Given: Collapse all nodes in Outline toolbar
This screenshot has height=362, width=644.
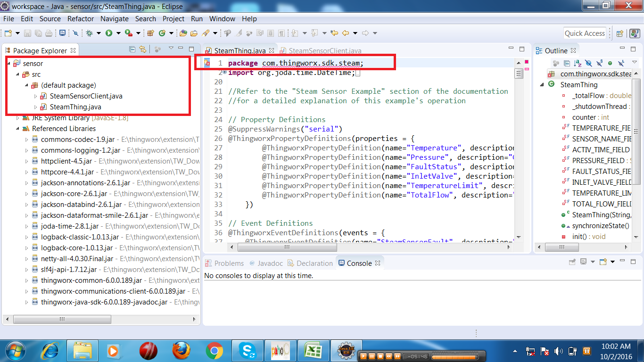Looking at the screenshot, I should [567, 63].
